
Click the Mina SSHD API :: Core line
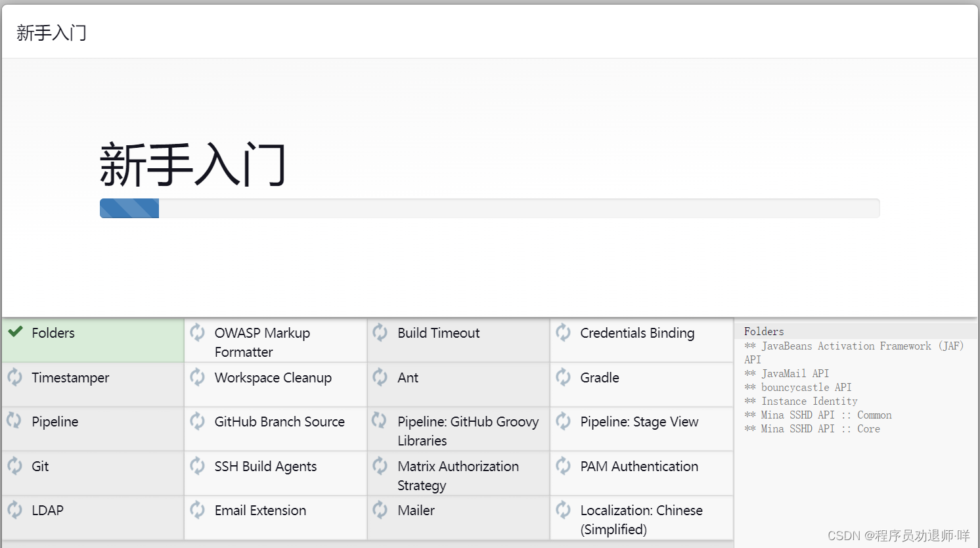pyautogui.click(x=812, y=428)
